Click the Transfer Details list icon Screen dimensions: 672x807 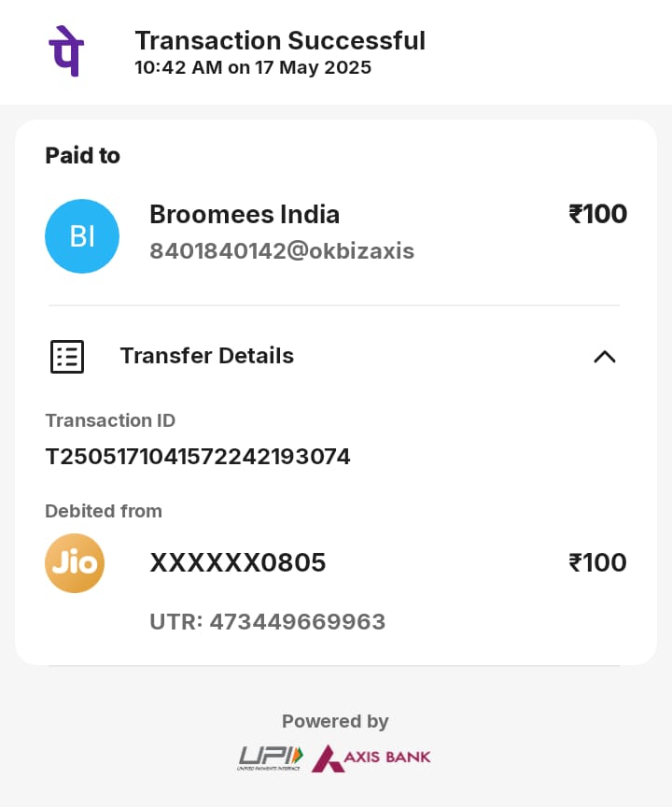click(67, 356)
